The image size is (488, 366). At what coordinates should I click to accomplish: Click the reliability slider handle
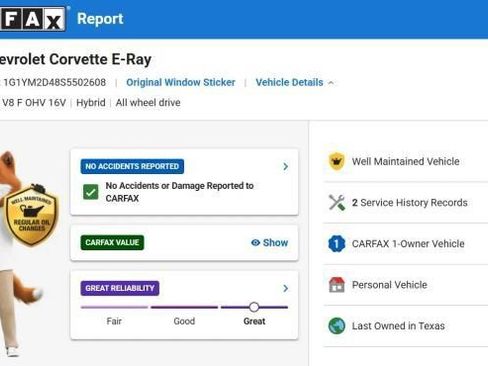[254, 307]
